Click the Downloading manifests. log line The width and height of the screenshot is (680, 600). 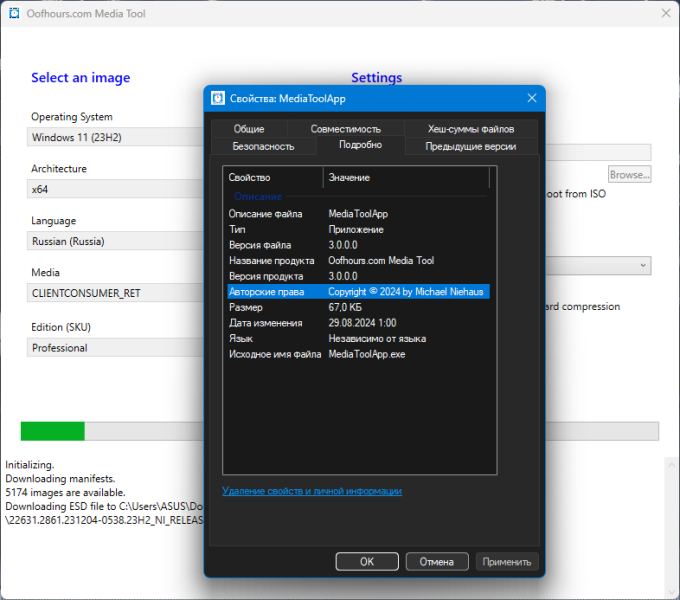60,479
